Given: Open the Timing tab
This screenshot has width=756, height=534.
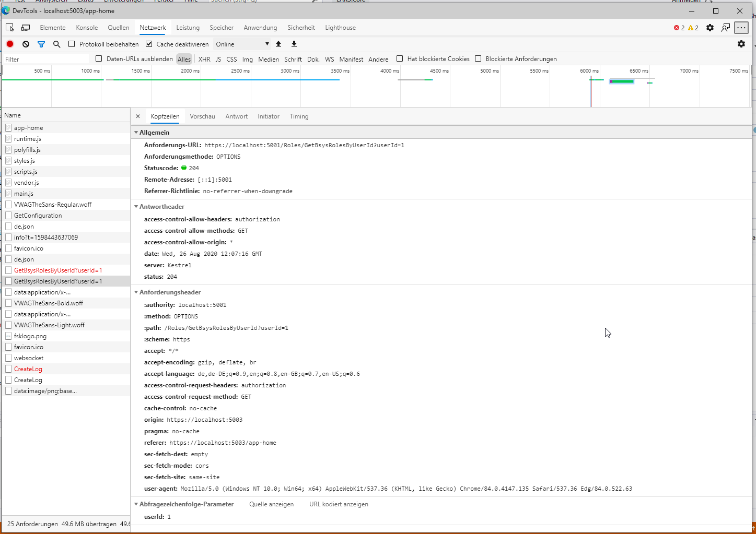Looking at the screenshot, I should pos(299,116).
